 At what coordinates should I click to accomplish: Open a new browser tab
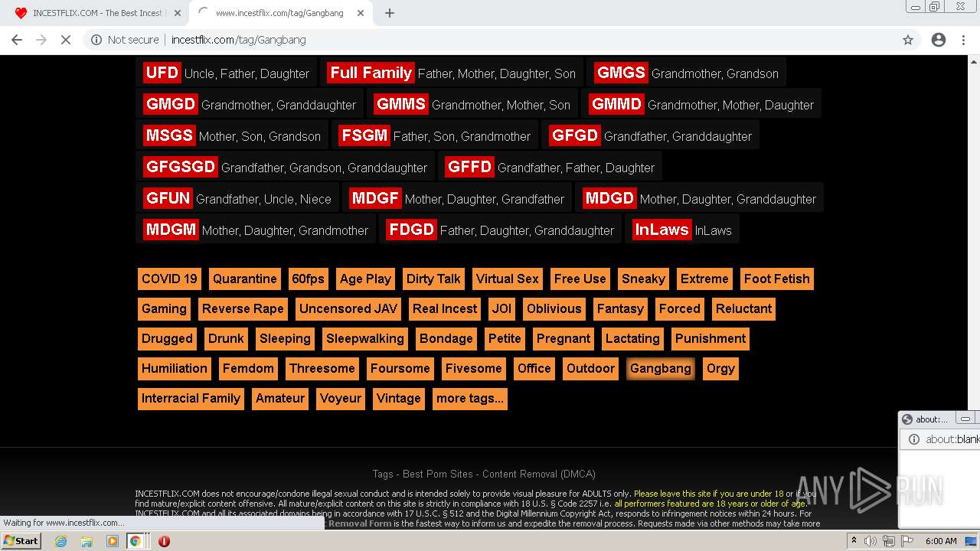tap(390, 13)
